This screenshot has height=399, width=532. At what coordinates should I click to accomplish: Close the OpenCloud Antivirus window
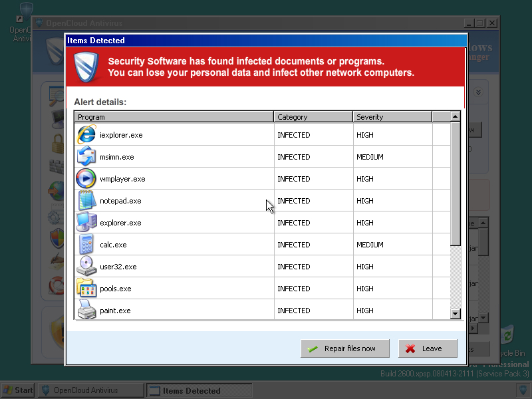(x=491, y=23)
